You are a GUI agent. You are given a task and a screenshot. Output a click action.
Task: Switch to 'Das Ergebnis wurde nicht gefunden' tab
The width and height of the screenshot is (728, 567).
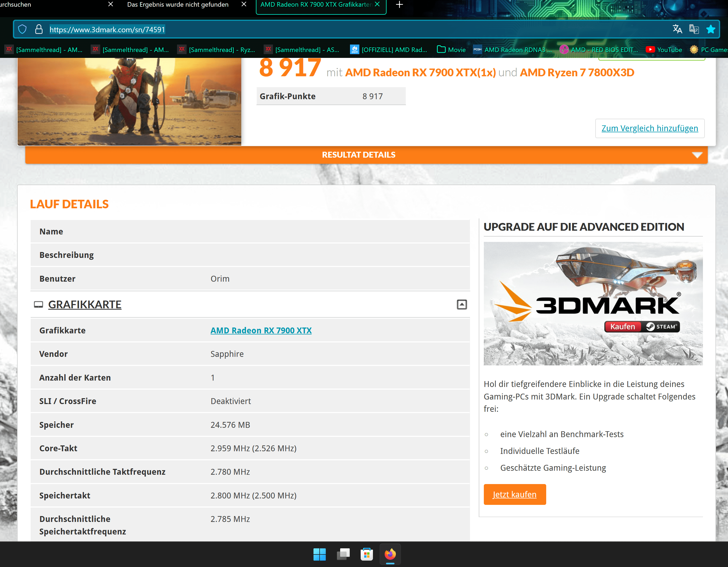pos(178,5)
